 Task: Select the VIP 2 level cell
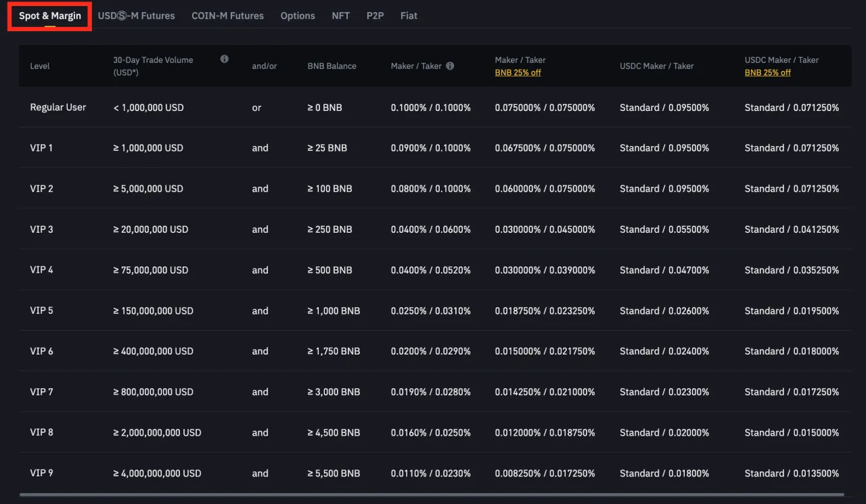pyautogui.click(x=42, y=189)
